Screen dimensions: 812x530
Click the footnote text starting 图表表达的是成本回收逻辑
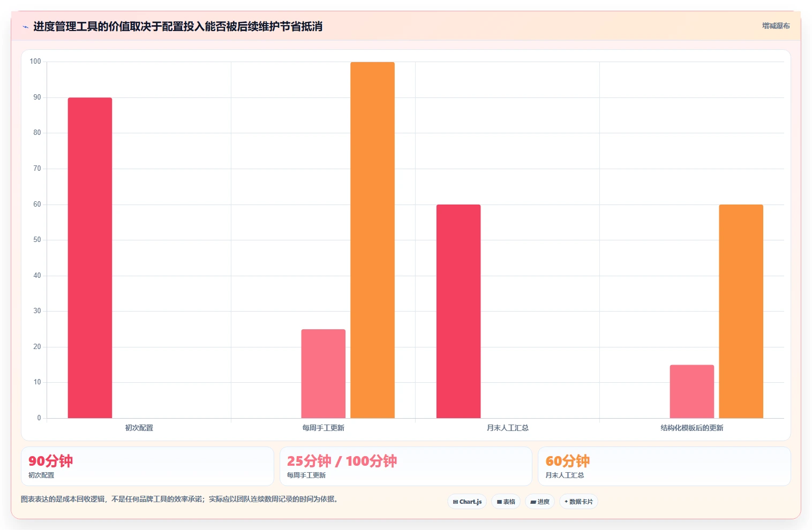click(x=179, y=499)
